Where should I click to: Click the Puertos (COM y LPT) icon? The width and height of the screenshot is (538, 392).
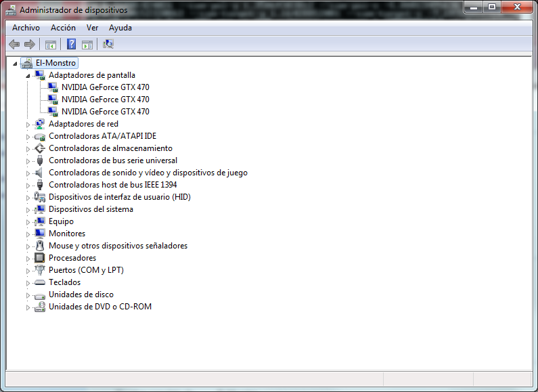tap(40, 270)
